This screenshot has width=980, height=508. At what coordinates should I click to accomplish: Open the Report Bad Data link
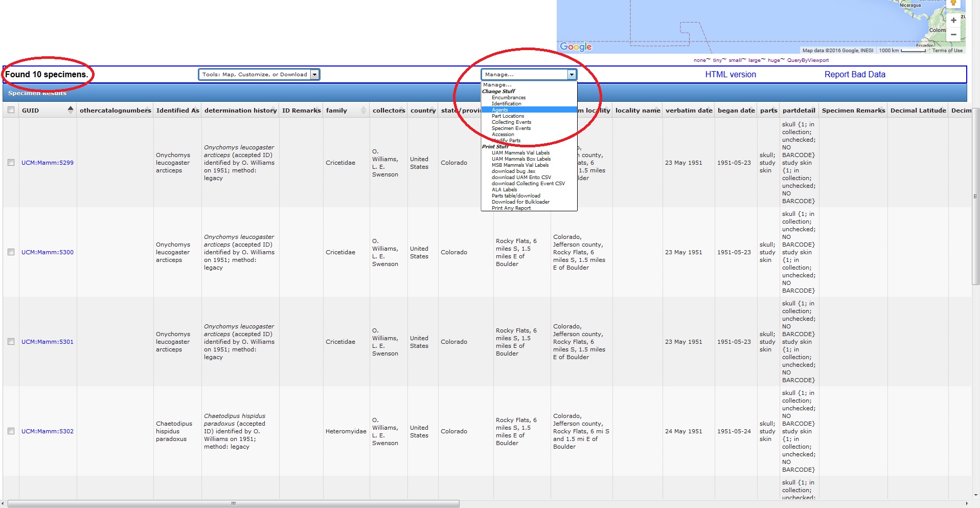tap(855, 75)
